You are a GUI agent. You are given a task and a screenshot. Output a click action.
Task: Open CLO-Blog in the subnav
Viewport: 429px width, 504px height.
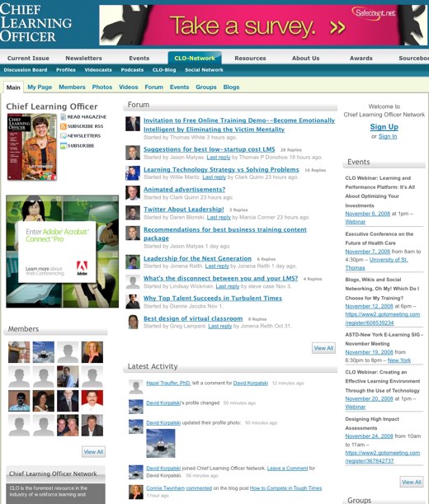pyautogui.click(x=164, y=70)
